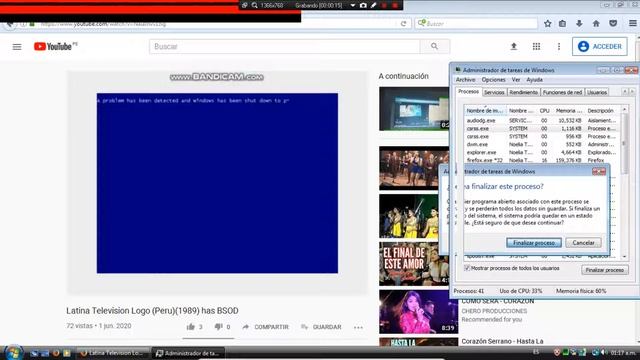The height and width of the screenshot is (360, 640).
Task: Sort by CPU column header
Action: tap(544, 111)
